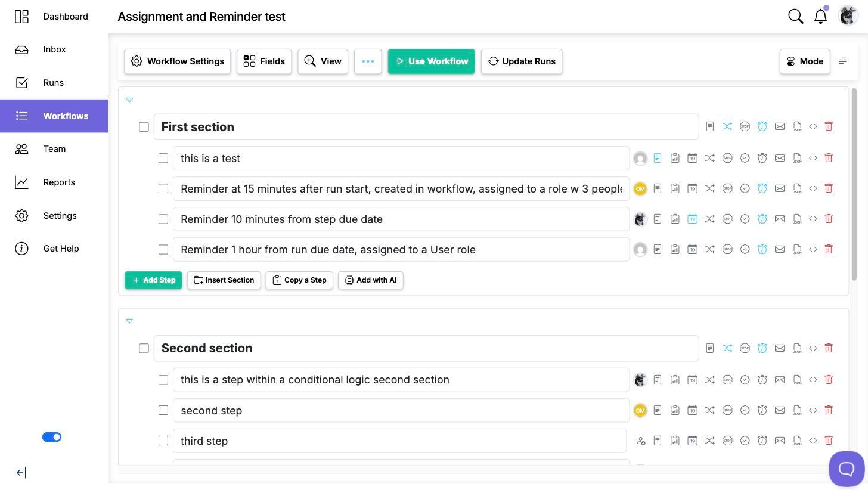Collapse the First section with the blue triangle
The width and height of the screenshot is (868, 490).
click(x=129, y=100)
